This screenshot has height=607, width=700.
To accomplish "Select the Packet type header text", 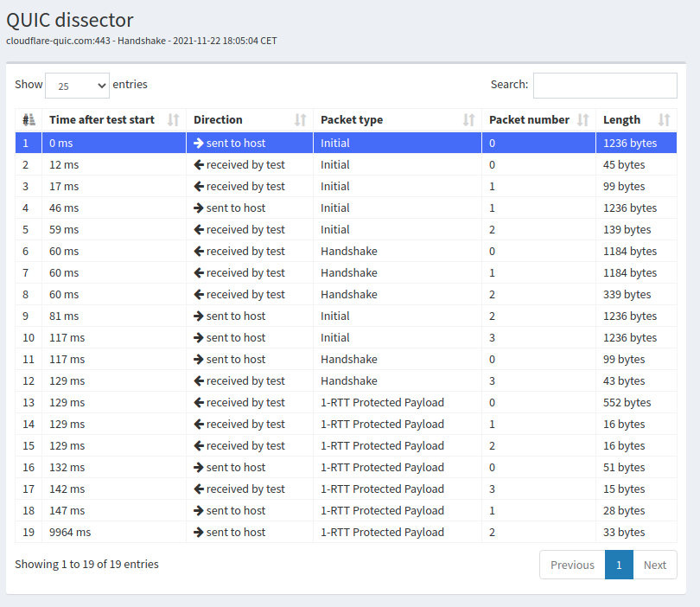I will pos(352,119).
